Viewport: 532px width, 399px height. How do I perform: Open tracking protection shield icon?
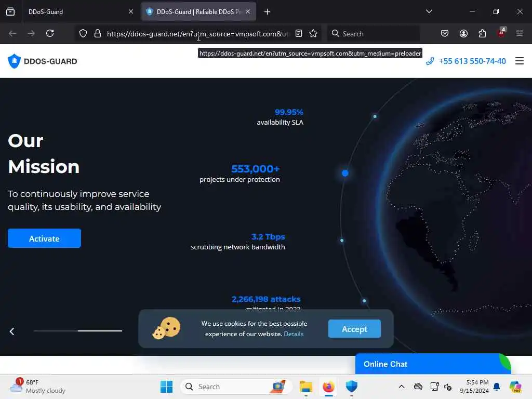(x=83, y=34)
